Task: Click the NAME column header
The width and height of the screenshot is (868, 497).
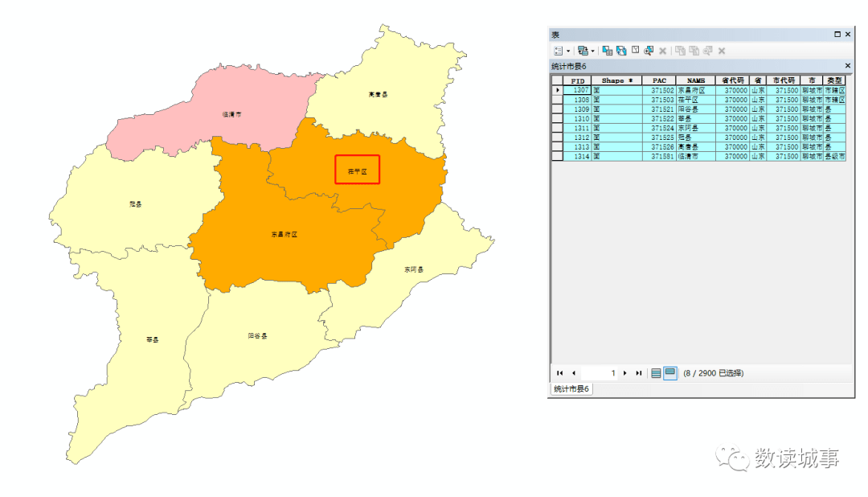Action: click(x=695, y=80)
